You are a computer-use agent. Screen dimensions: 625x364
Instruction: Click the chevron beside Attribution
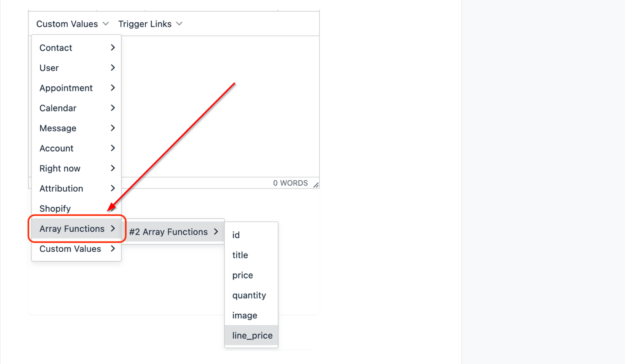click(113, 188)
